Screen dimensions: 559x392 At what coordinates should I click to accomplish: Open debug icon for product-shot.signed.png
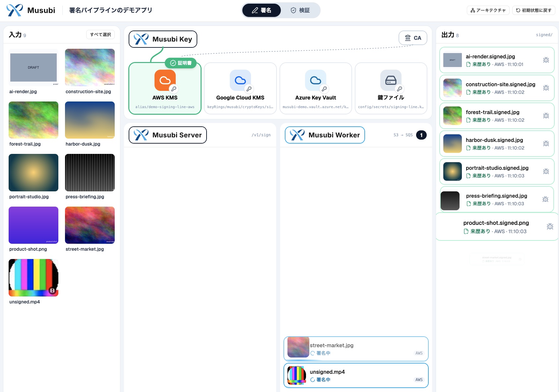(550, 227)
